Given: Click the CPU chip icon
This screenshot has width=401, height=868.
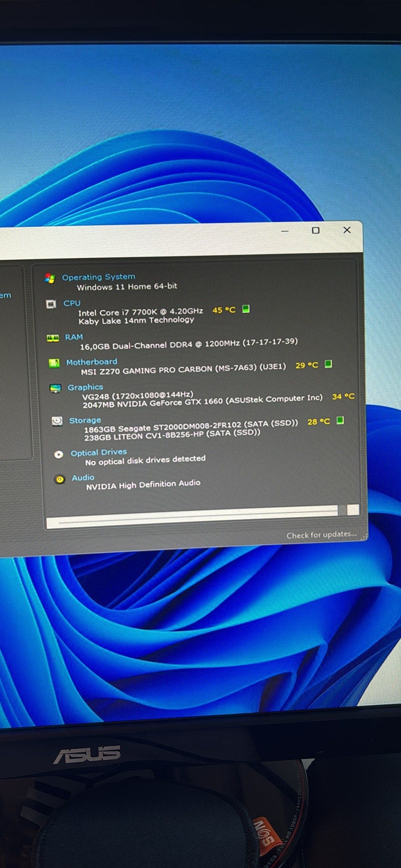Looking at the screenshot, I should pos(51,304).
